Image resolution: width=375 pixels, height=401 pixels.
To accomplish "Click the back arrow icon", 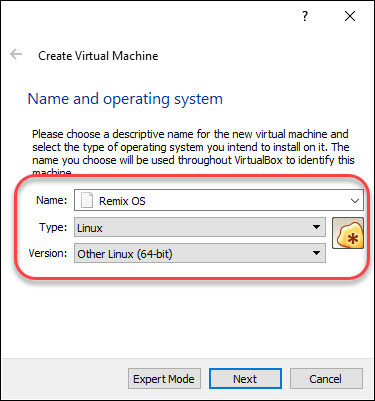I will (16, 54).
